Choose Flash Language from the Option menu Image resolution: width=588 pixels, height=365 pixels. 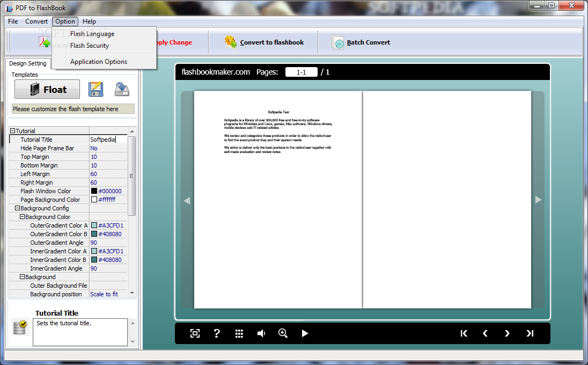pyautogui.click(x=92, y=34)
